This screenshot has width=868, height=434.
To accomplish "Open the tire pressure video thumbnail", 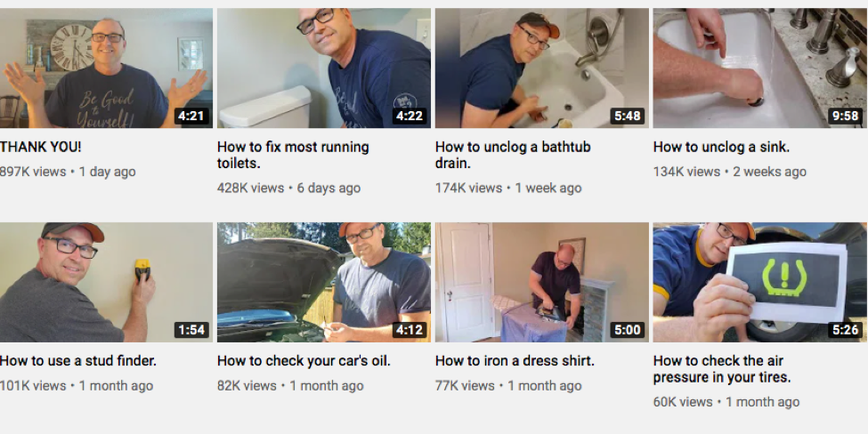I will coord(760,282).
